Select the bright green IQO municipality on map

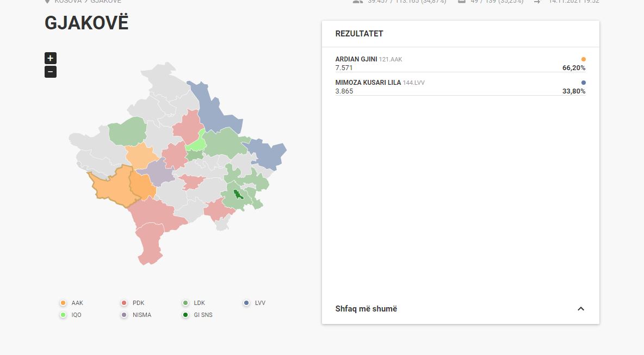pos(196,143)
